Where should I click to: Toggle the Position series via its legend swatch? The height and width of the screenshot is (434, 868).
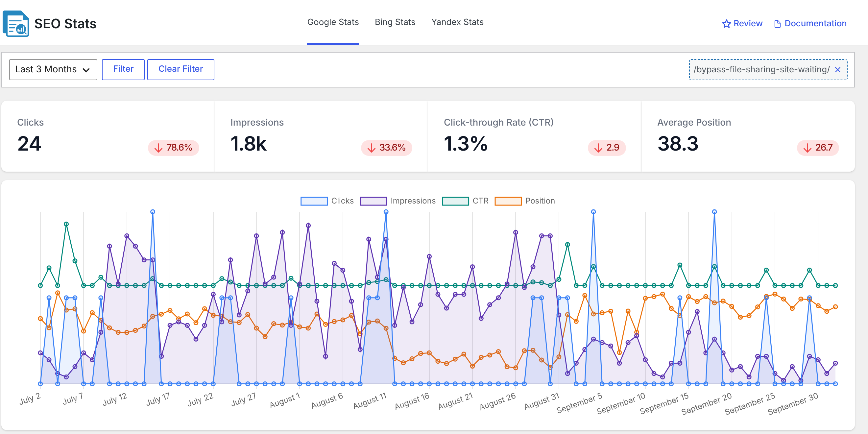pyautogui.click(x=508, y=201)
